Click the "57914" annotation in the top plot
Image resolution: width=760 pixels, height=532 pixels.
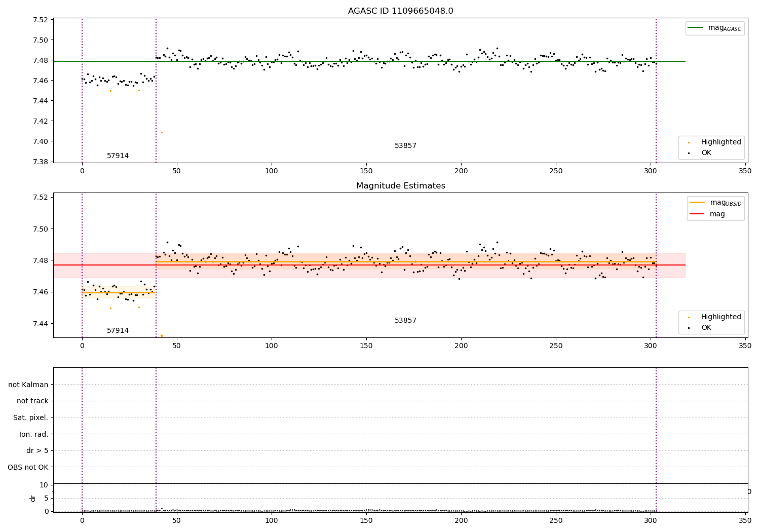click(x=118, y=156)
